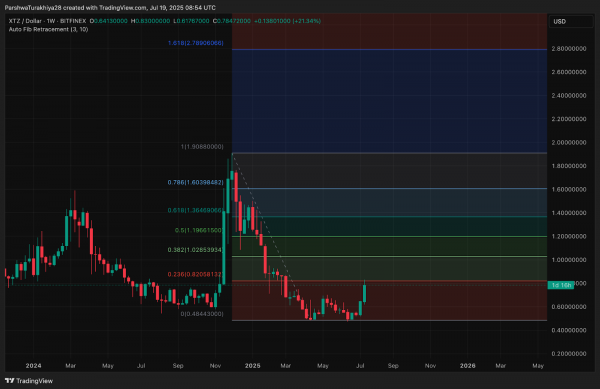
Task: Click the 2.60000000 price axis label
Action: pos(569,72)
